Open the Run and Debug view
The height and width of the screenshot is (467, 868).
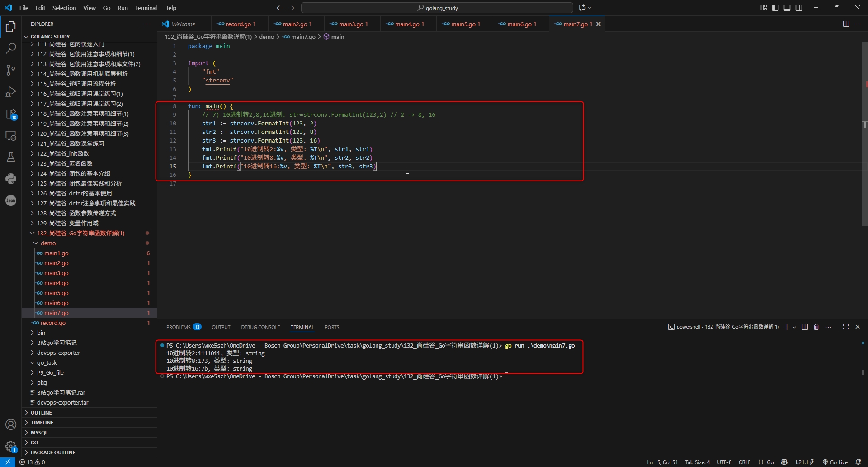11,92
